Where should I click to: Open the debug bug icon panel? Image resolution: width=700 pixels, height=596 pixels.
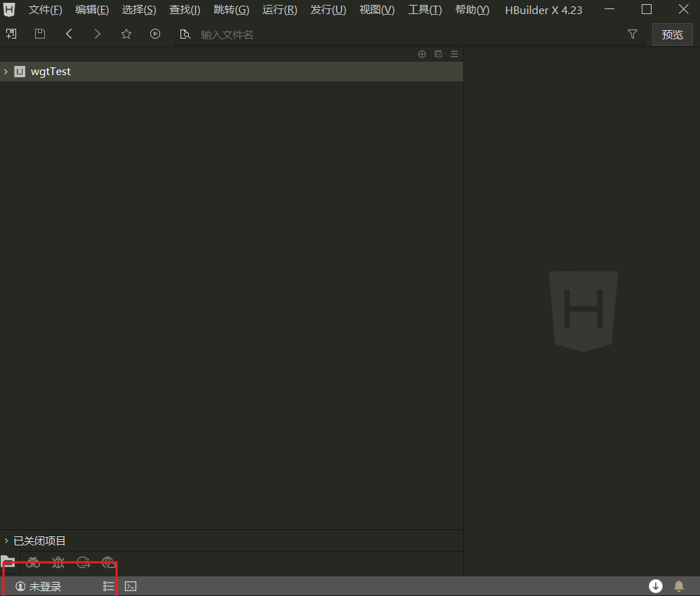click(x=58, y=562)
